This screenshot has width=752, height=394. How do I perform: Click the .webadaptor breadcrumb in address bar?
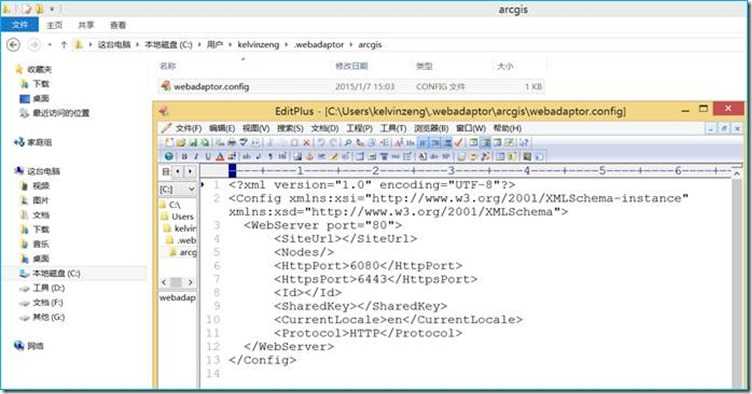click(x=319, y=45)
